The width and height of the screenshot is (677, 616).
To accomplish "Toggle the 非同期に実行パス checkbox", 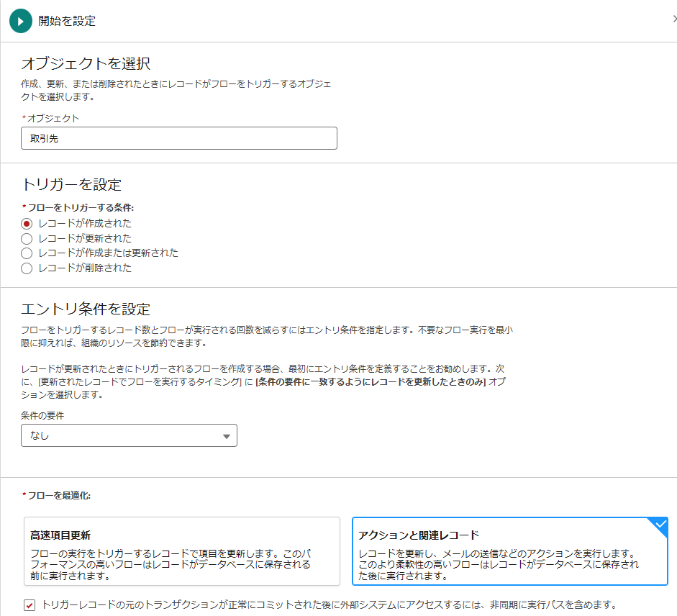I will (29, 604).
